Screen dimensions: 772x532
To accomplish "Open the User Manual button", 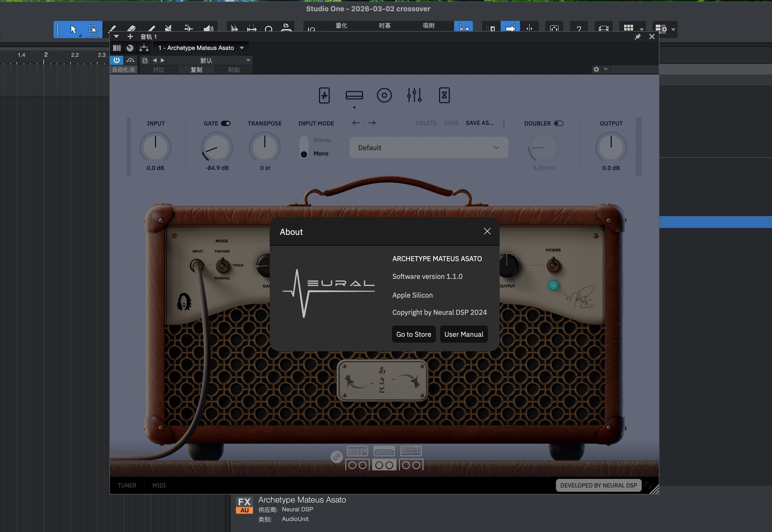I will coord(464,334).
